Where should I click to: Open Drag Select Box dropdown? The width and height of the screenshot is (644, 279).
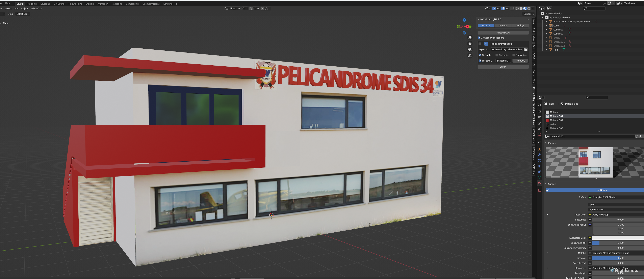[23, 14]
